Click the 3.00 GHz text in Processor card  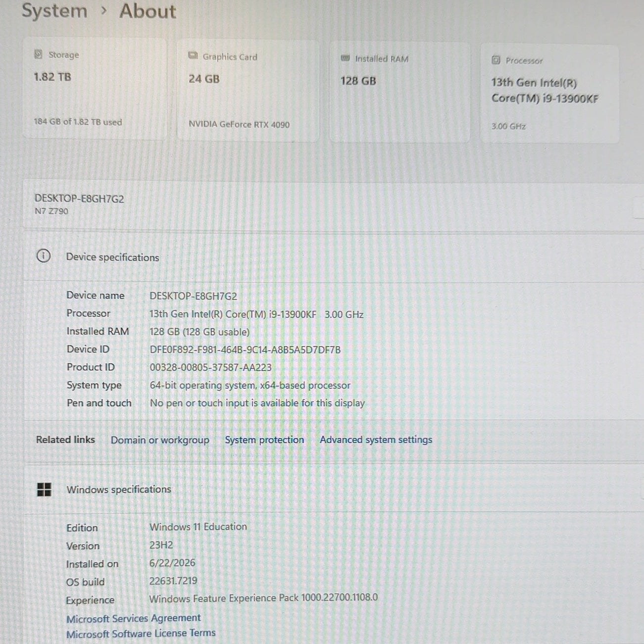(508, 126)
